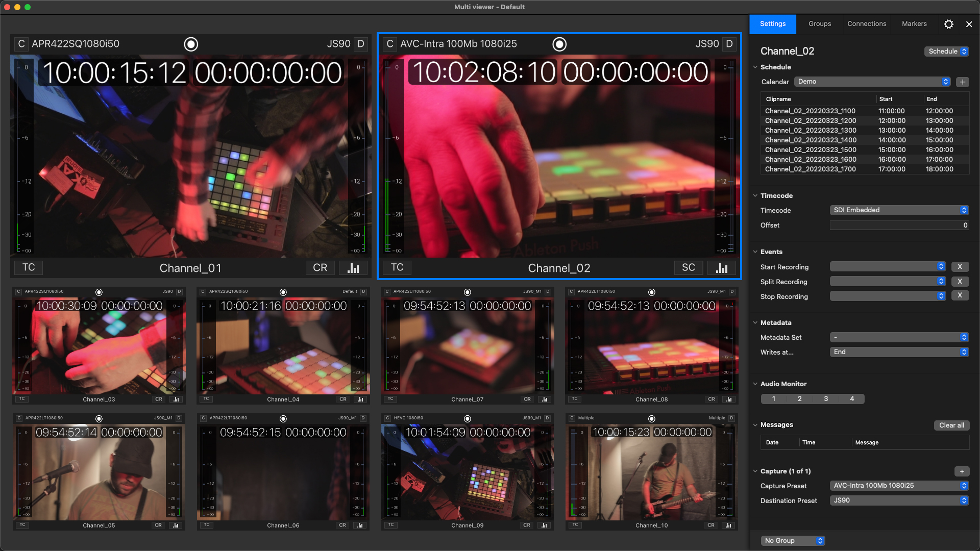The width and height of the screenshot is (980, 551).
Task: Open audio meter icon on Channel_02
Action: pos(722,268)
